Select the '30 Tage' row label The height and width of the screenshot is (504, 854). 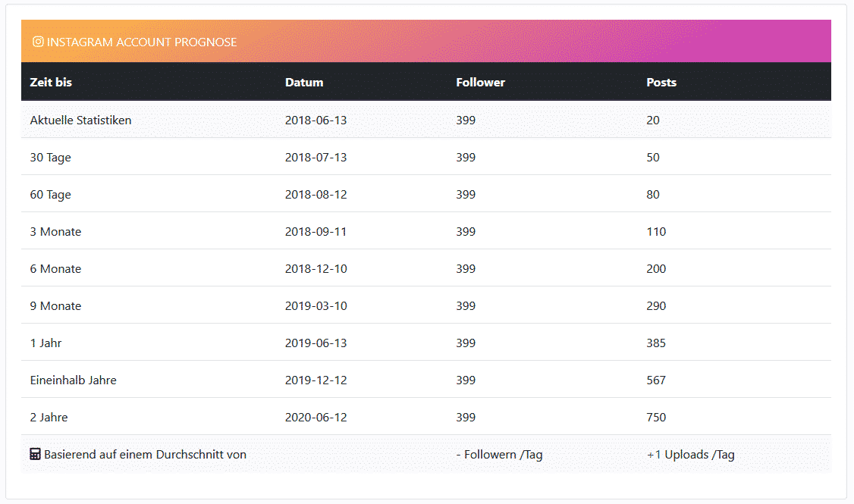[51, 158]
